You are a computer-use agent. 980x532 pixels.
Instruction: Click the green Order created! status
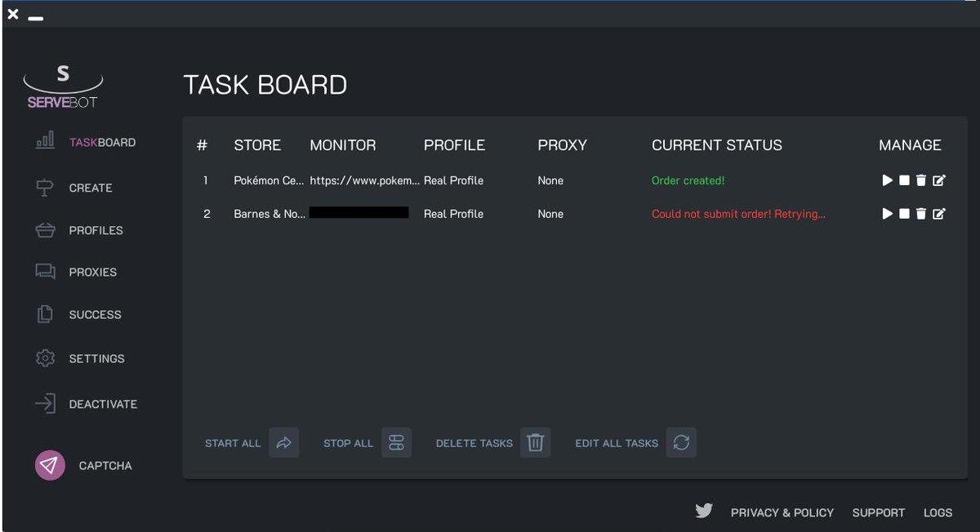click(x=688, y=180)
